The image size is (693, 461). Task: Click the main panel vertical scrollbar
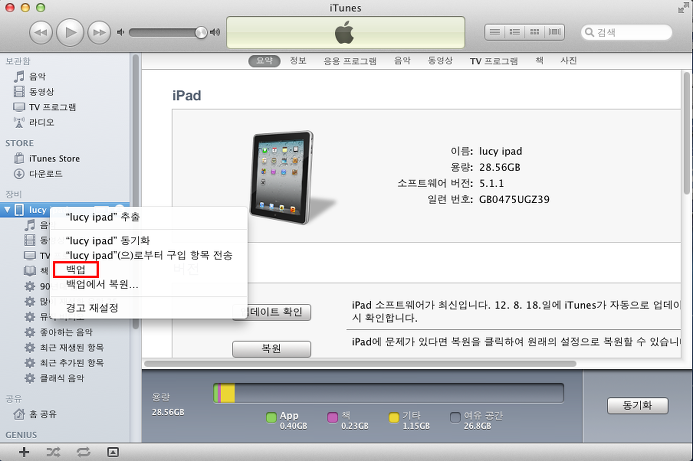pos(686,133)
